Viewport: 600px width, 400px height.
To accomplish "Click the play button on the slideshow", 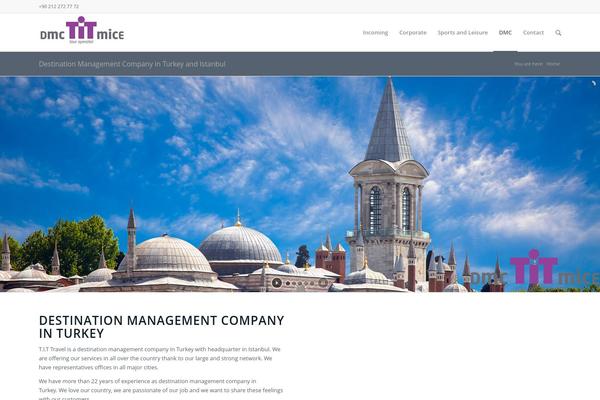I will (277, 283).
